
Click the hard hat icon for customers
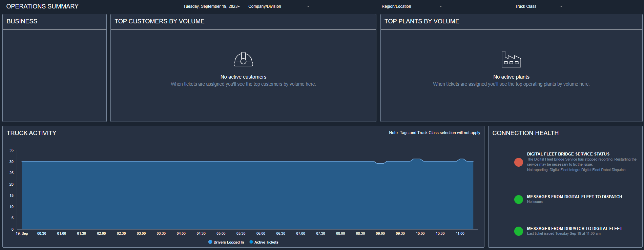click(243, 59)
